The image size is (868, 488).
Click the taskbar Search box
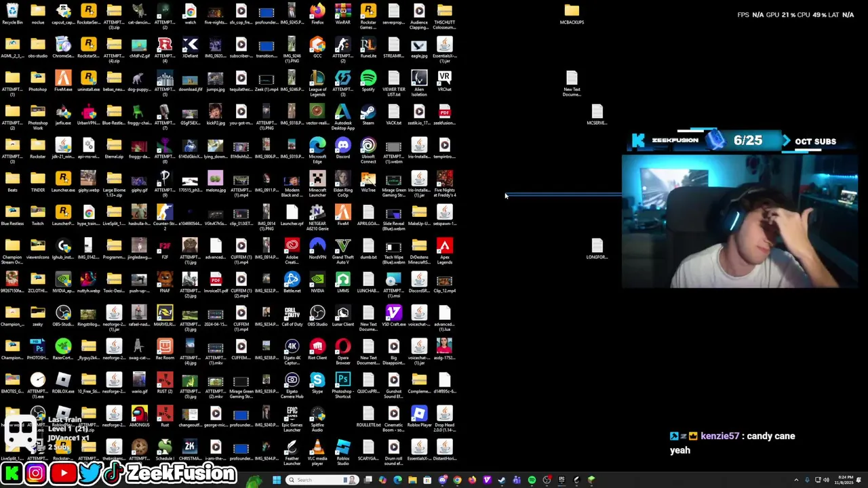coord(321,480)
